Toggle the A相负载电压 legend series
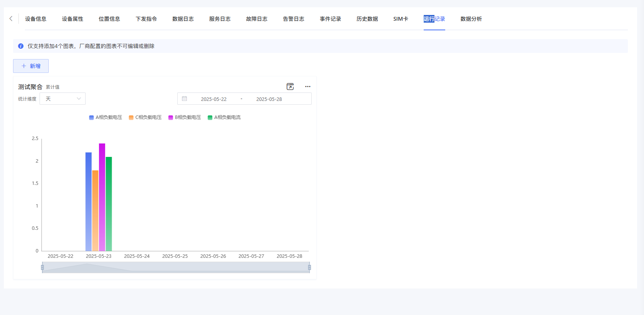This screenshot has width=644, height=315. point(106,117)
